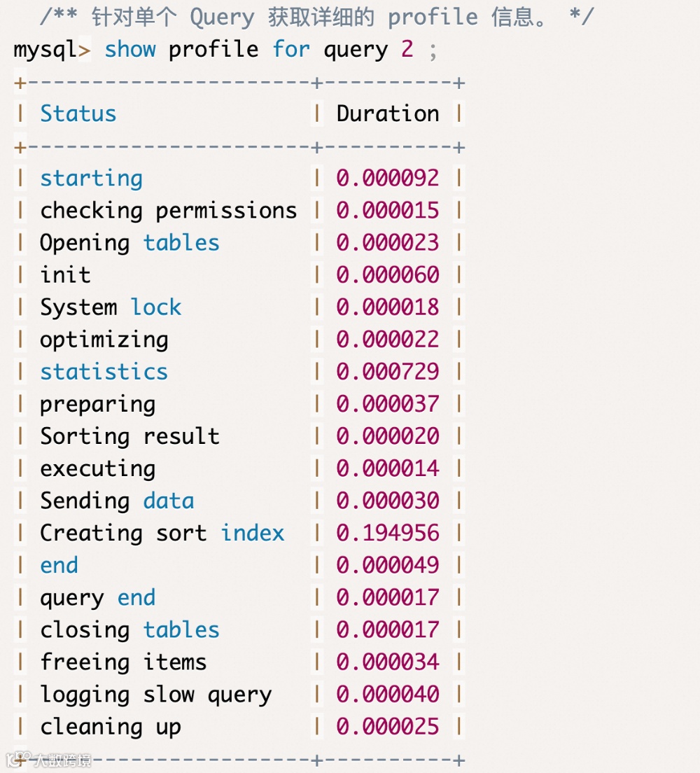Click the 'Sending data' row label
This screenshot has height=773, width=700.
117,501
